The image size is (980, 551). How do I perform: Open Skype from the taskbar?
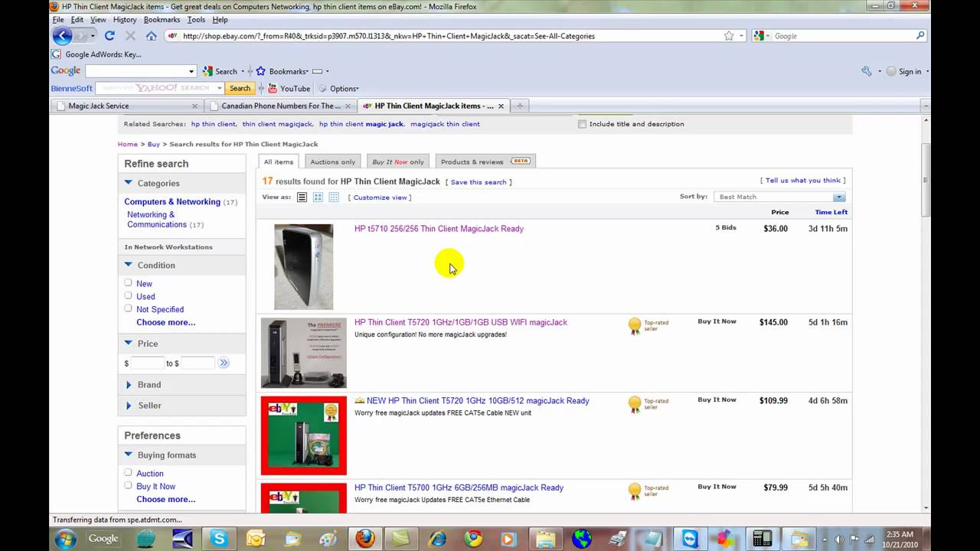coord(219,539)
